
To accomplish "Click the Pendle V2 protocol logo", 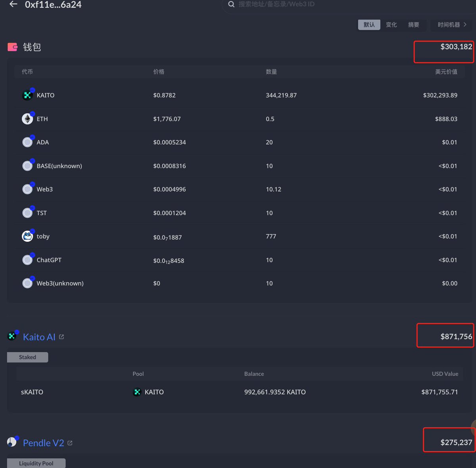I will (x=12, y=441).
